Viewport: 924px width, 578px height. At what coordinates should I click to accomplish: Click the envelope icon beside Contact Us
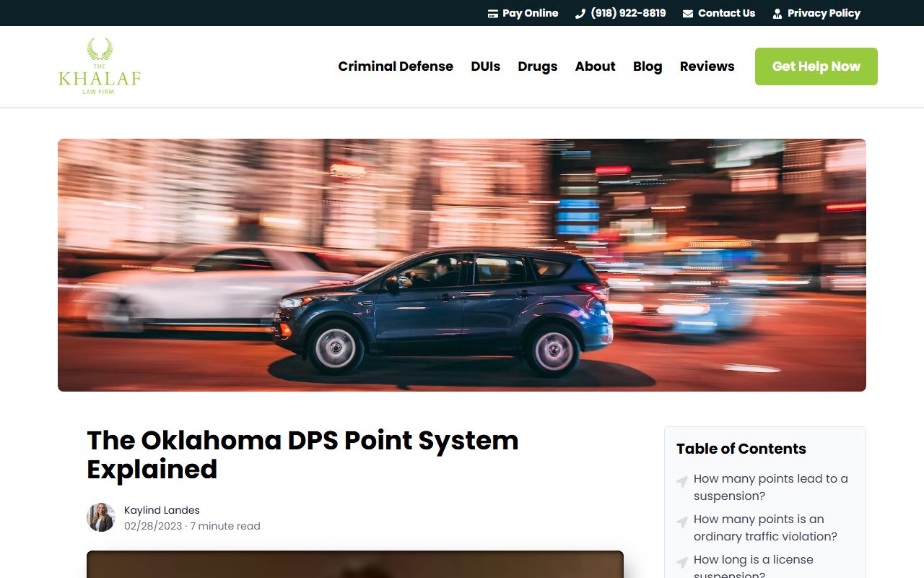point(688,14)
